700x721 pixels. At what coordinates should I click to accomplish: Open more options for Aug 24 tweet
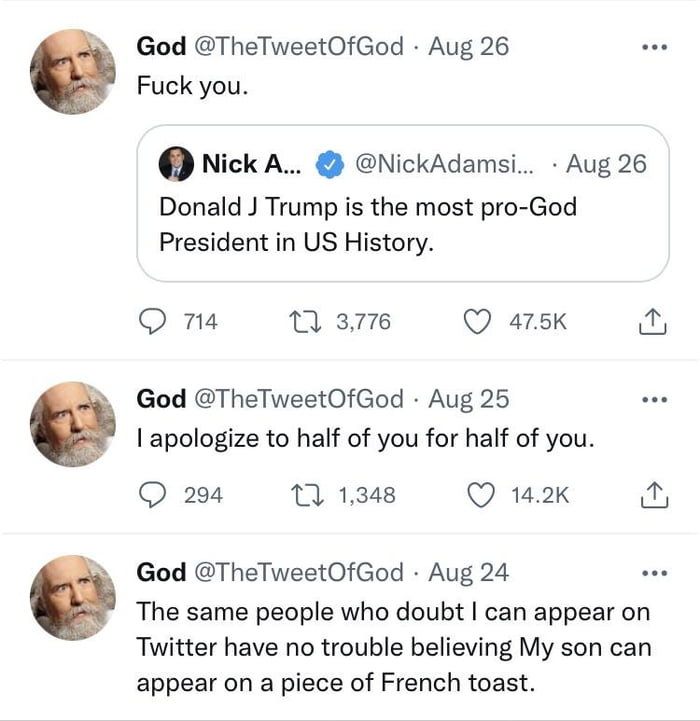653,573
